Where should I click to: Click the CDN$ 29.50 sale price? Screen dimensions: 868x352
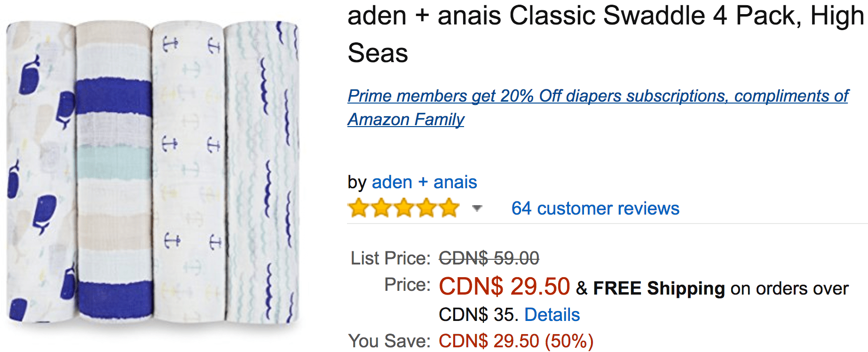click(x=505, y=287)
